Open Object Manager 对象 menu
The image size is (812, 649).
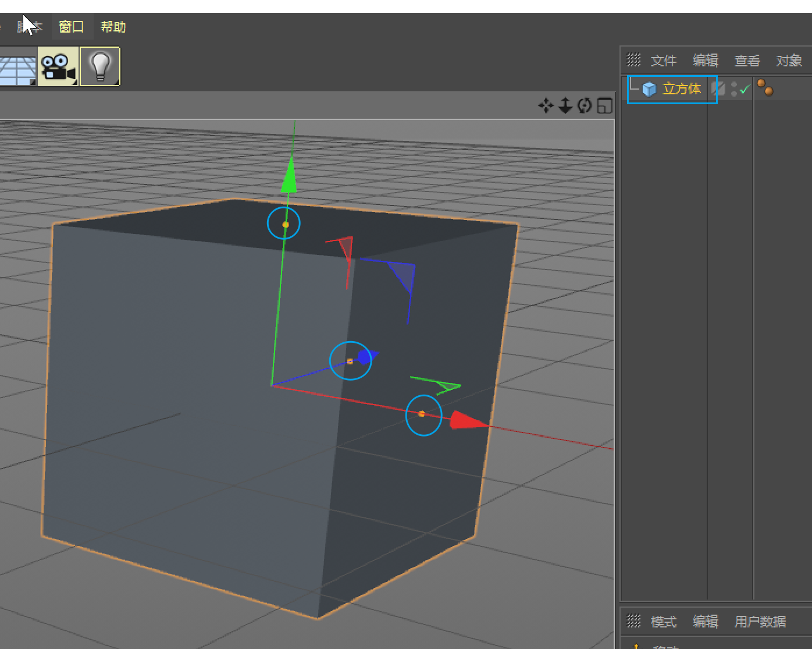(x=789, y=61)
